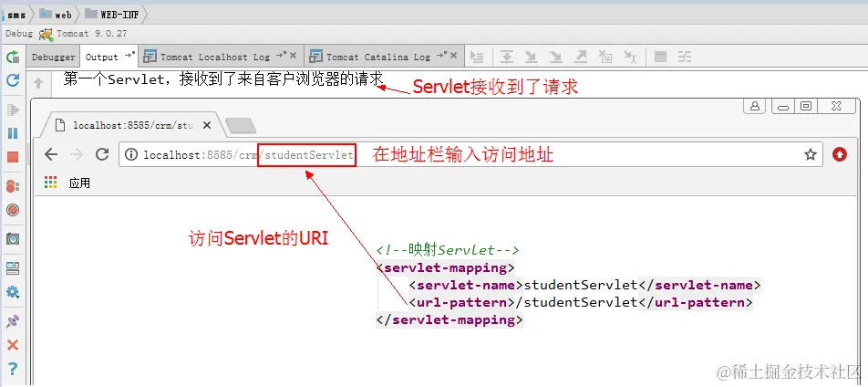This screenshot has height=387, width=868.
Task: Open a new browser tab
Action: [x=241, y=126]
